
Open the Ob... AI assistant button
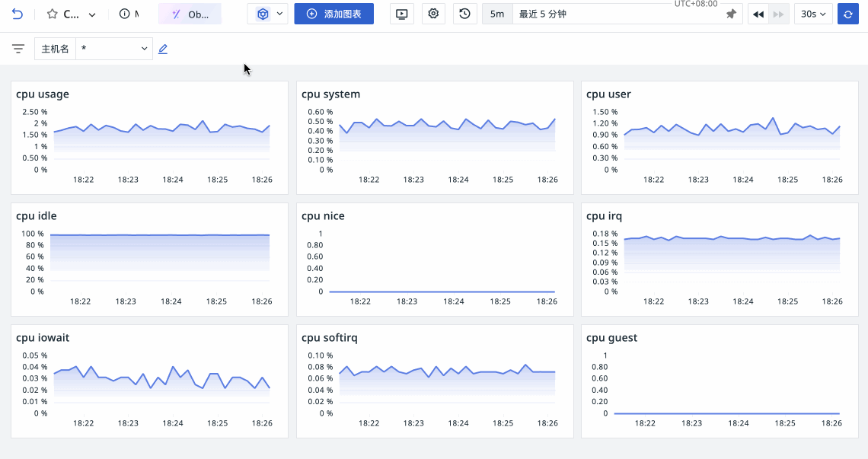pyautogui.click(x=190, y=14)
